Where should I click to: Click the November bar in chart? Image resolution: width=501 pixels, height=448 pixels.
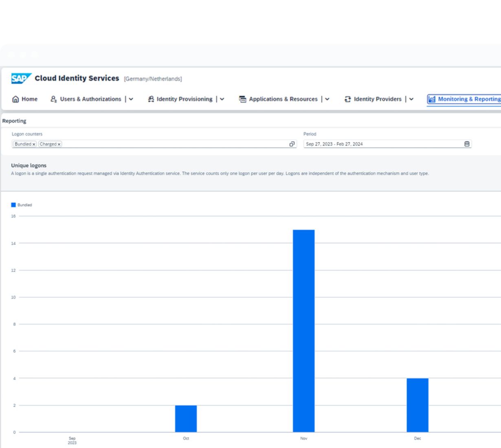coord(303,331)
